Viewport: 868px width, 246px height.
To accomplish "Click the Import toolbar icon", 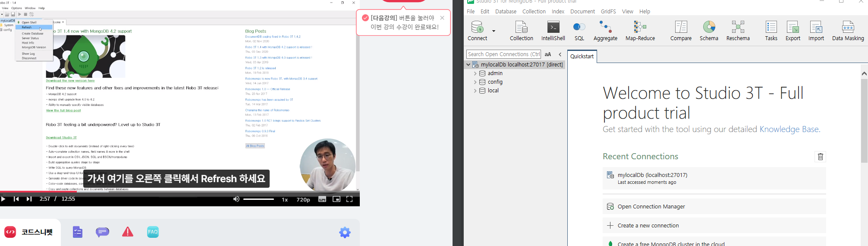I will pos(816,31).
